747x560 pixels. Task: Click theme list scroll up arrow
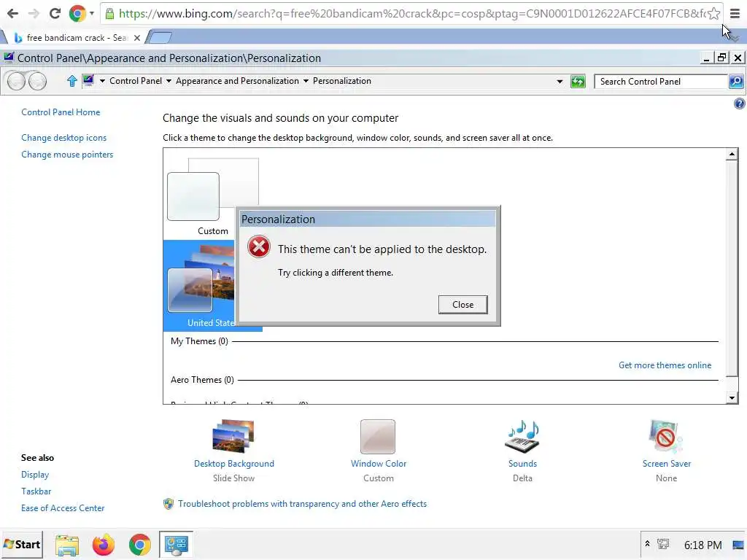coord(732,155)
